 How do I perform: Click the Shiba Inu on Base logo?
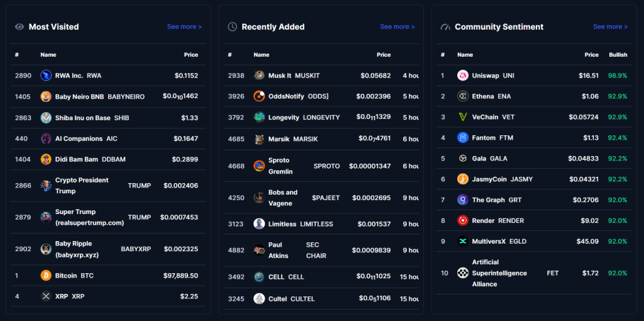[46, 118]
